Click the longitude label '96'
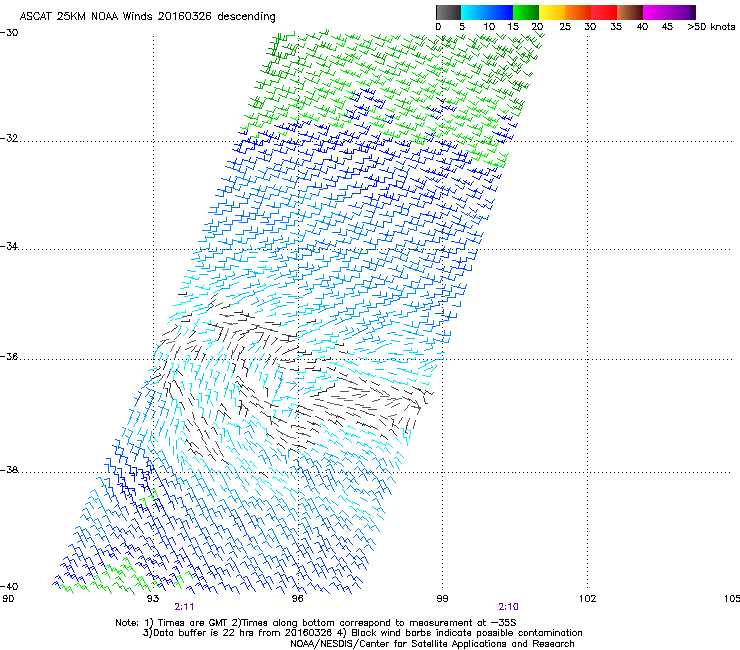 pyautogui.click(x=297, y=599)
